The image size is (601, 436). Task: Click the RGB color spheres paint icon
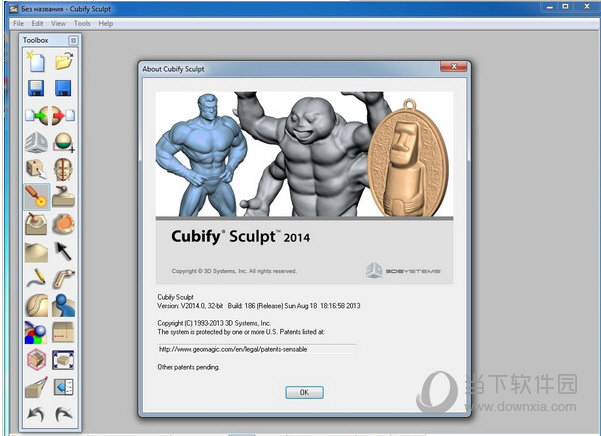click(36, 332)
